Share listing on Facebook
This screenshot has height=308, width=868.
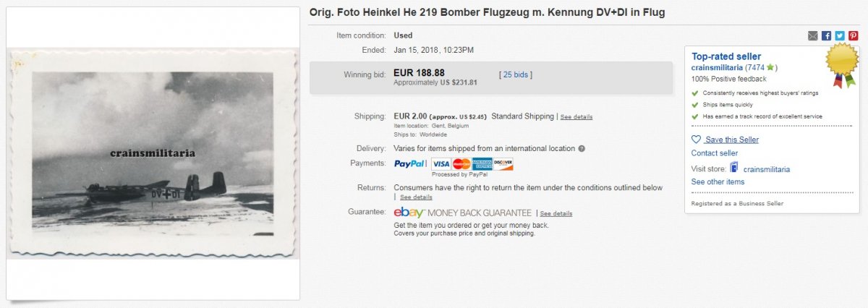point(827,35)
